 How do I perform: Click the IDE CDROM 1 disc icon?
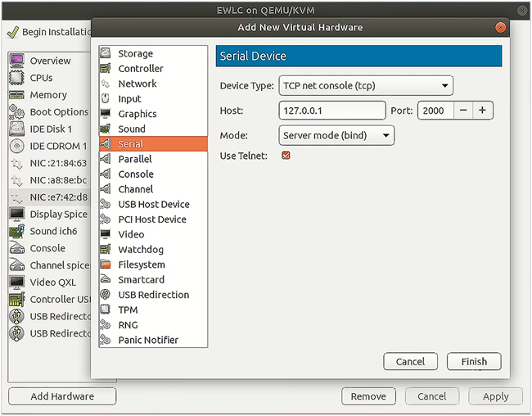(17, 146)
